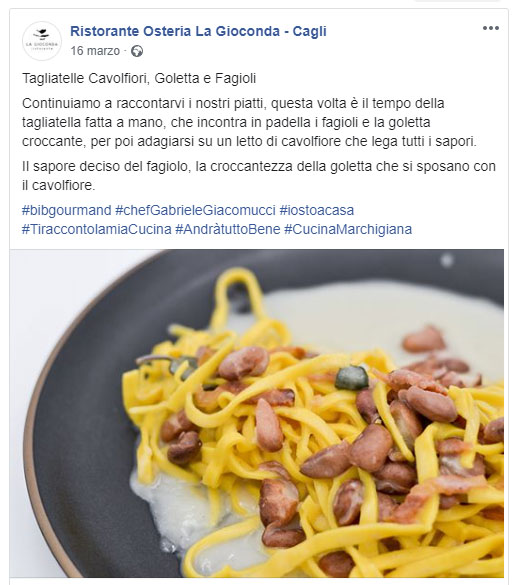
Task: Open the #CucinaMarchigiana hashtag
Action: 348,229
